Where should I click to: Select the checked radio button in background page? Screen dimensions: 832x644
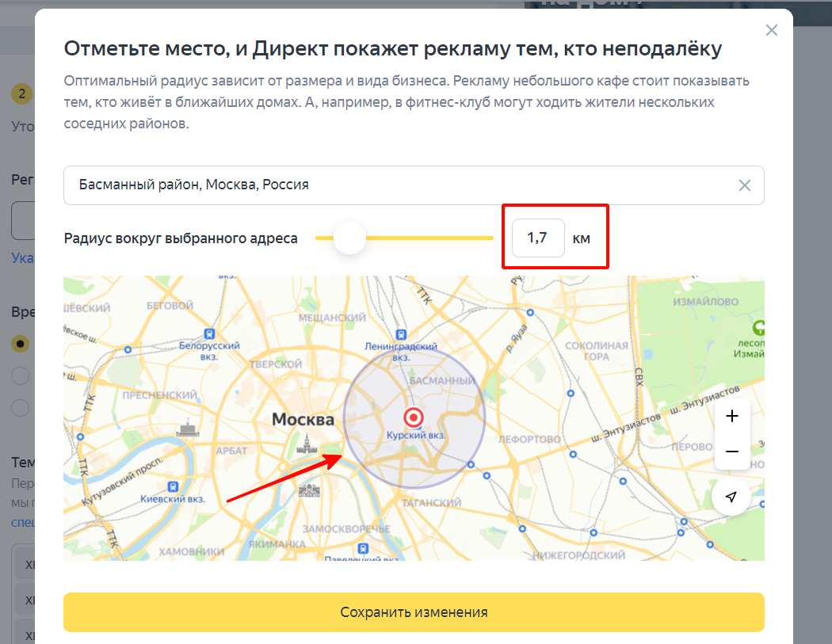pos(20,344)
